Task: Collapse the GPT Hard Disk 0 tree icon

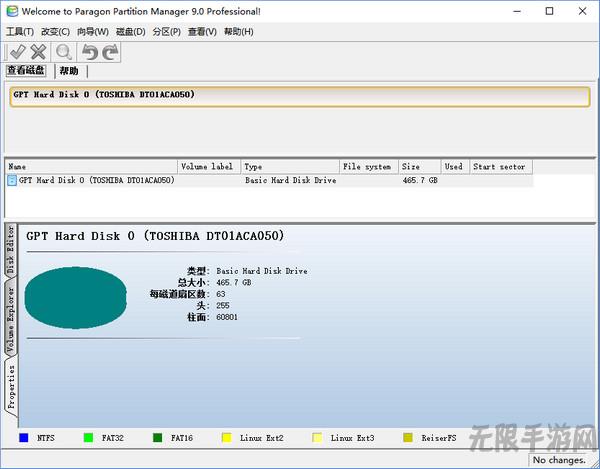Action: tap(12, 180)
